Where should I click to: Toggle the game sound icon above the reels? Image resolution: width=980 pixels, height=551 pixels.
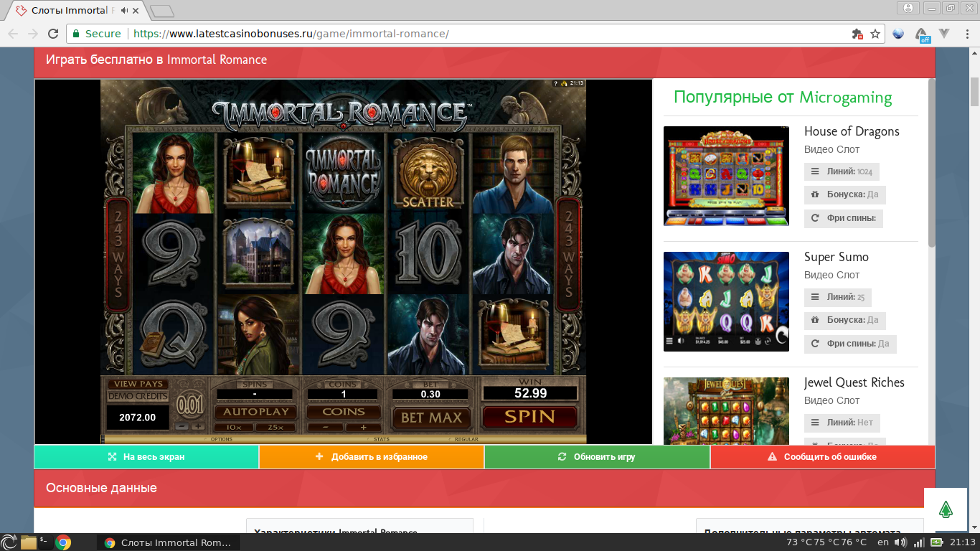[564, 83]
